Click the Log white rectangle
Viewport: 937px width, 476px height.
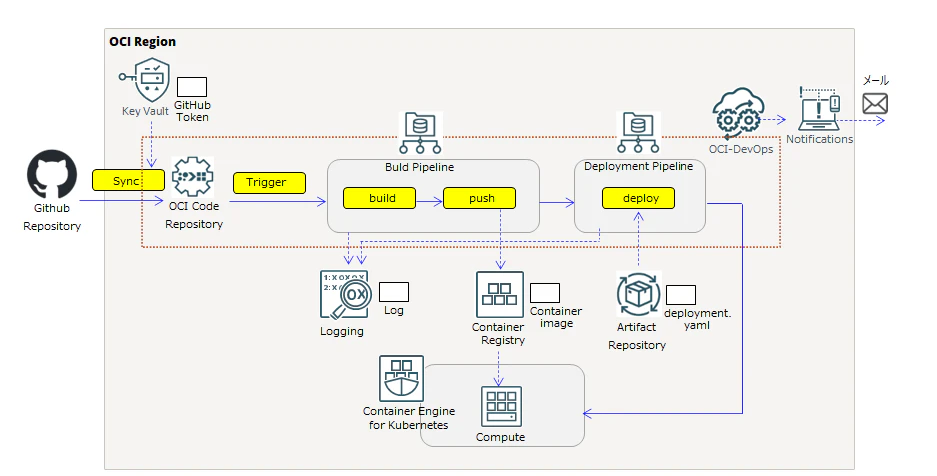click(394, 292)
